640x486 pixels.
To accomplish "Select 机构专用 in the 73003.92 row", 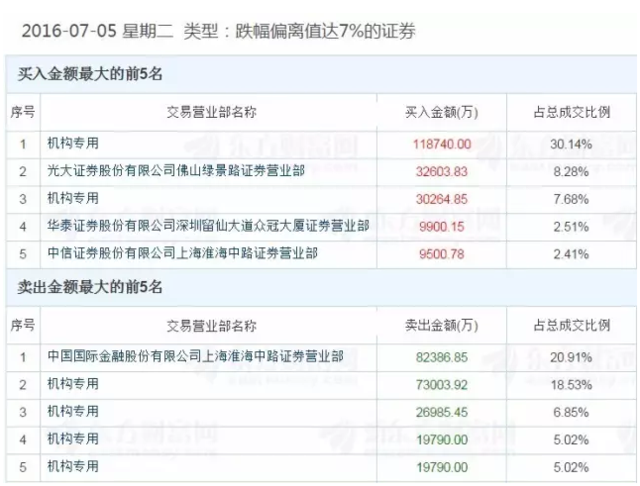I will [x=73, y=384].
